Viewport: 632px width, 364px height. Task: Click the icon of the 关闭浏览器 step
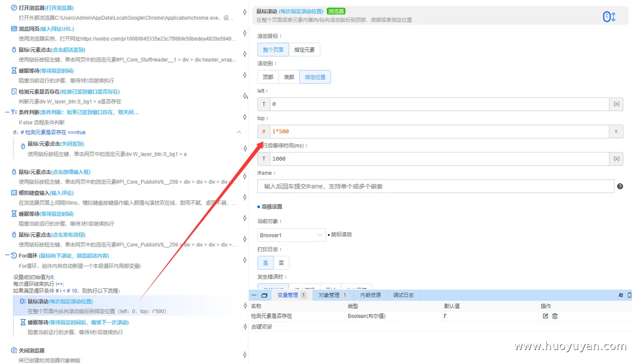(14, 350)
